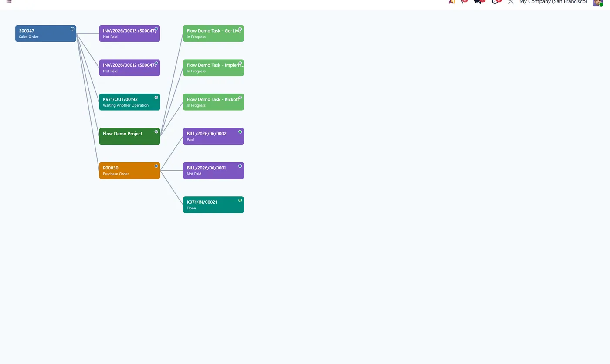
Task: Click the status dot on S00047 node
Action: [x=72, y=29]
